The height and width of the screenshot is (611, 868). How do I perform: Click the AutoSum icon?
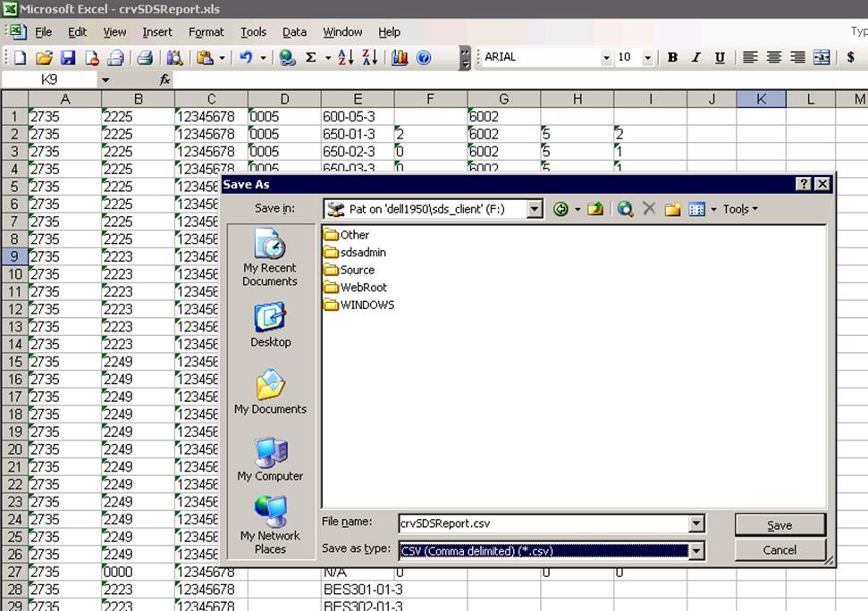coord(311,57)
